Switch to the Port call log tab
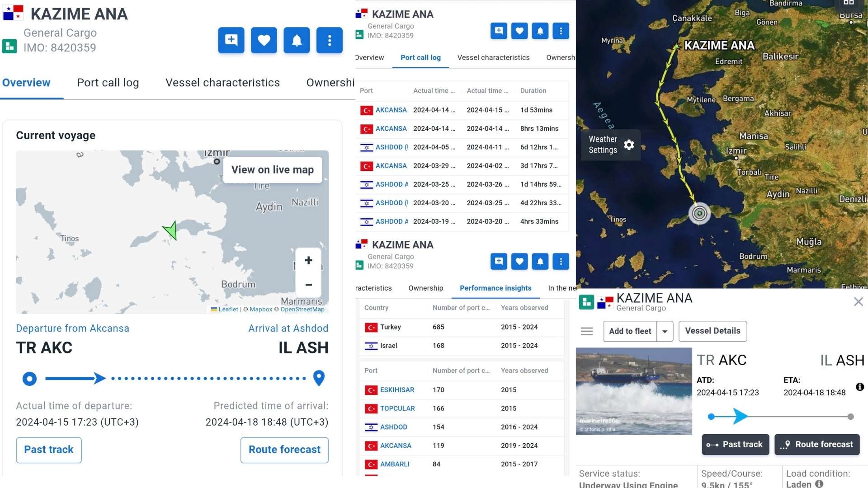The width and height of the screenshot is (868, 488). click(x=108, y=83)
